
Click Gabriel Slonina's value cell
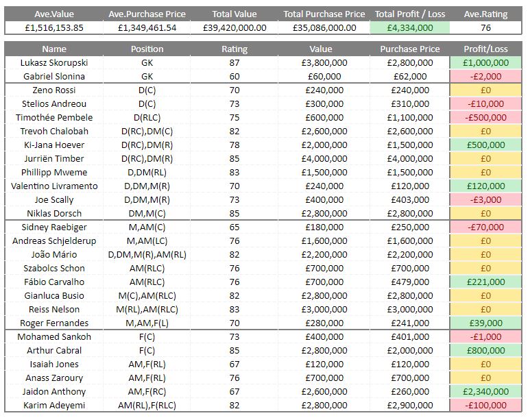321,76
